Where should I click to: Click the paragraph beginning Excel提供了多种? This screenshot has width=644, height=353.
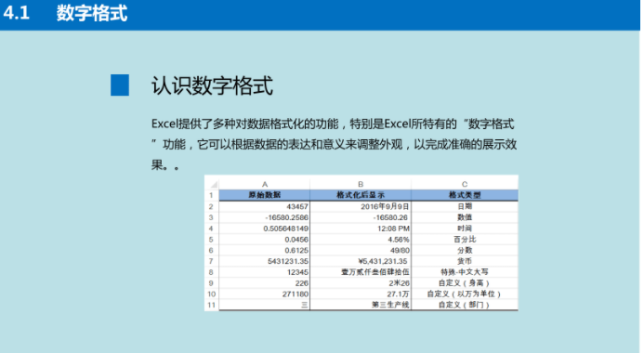pos(334,145)
